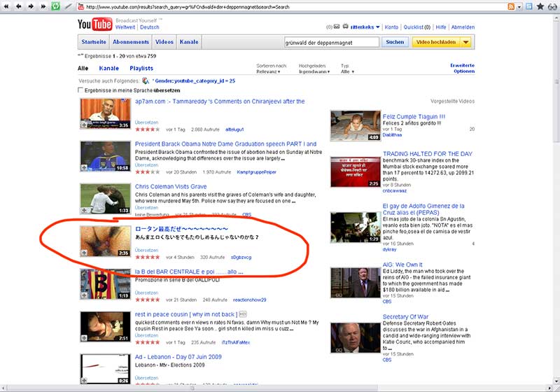Open the RSS feed dropdown arrow
Viewport: 560px width, 392px height.
(519, 7)
